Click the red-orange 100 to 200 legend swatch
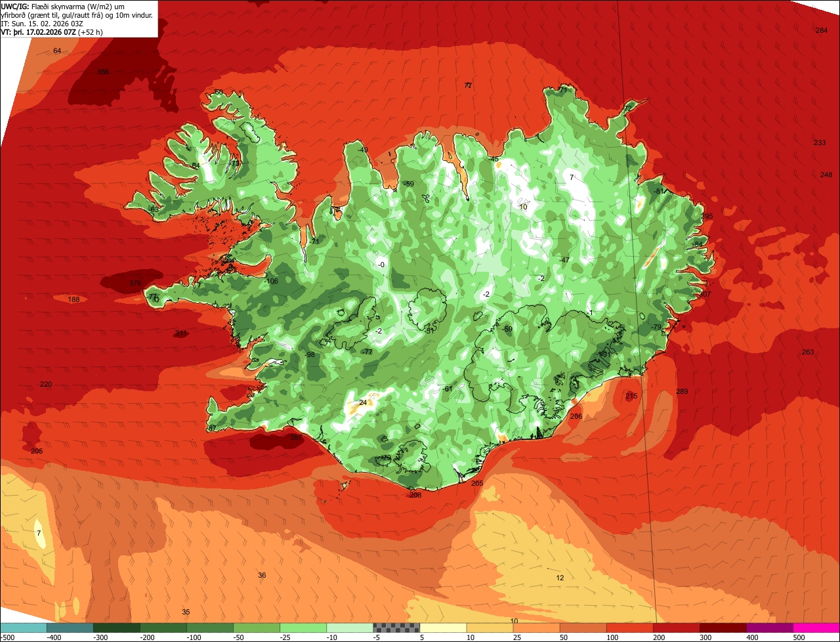The height and width of the screenshot is (642, 840). (630, 628)
